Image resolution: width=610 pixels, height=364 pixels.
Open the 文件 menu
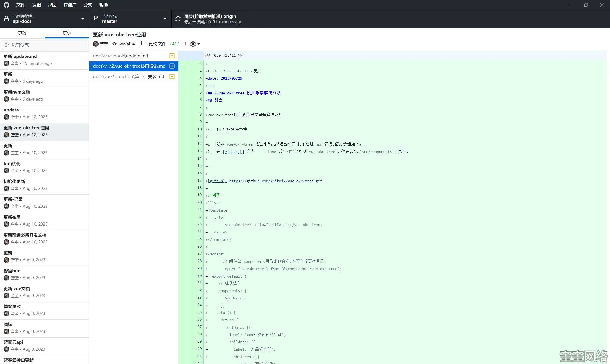click(x=20, y=5)
